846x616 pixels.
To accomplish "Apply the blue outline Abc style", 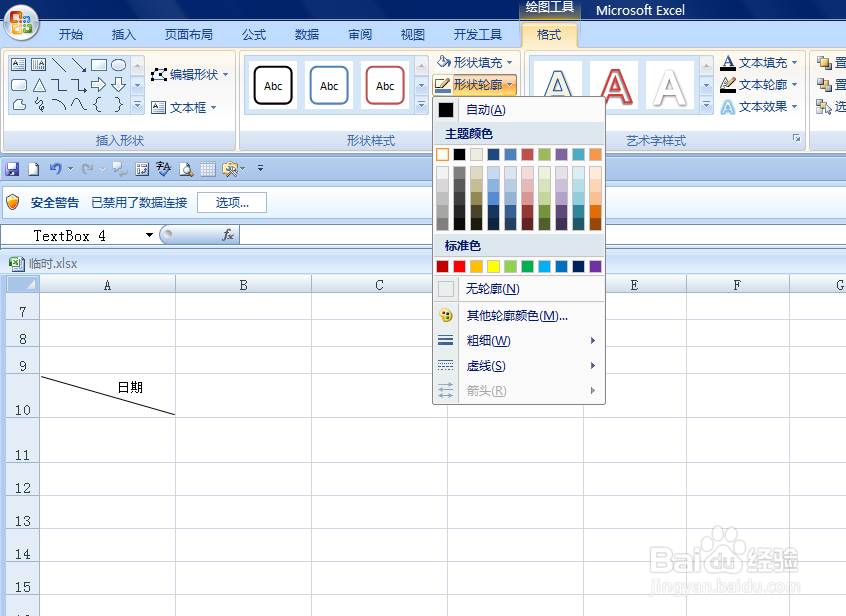I will 329,85.
